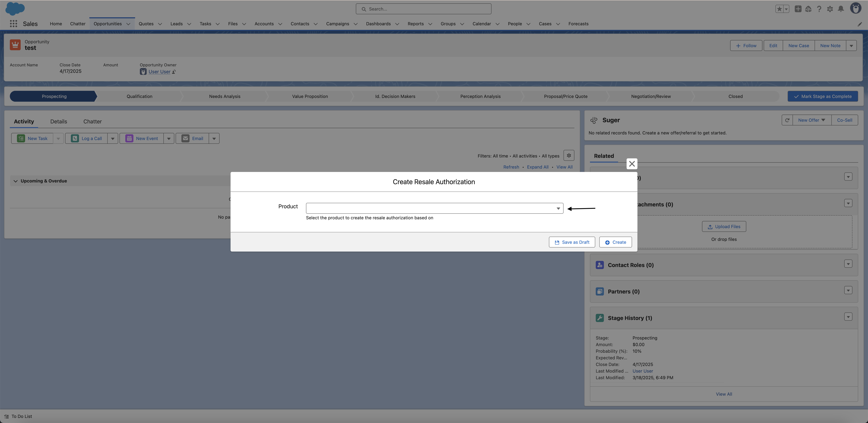This screenshot has width=868, height=423.
Task: Click the Help question mark icon
Action: coord(819,9)
